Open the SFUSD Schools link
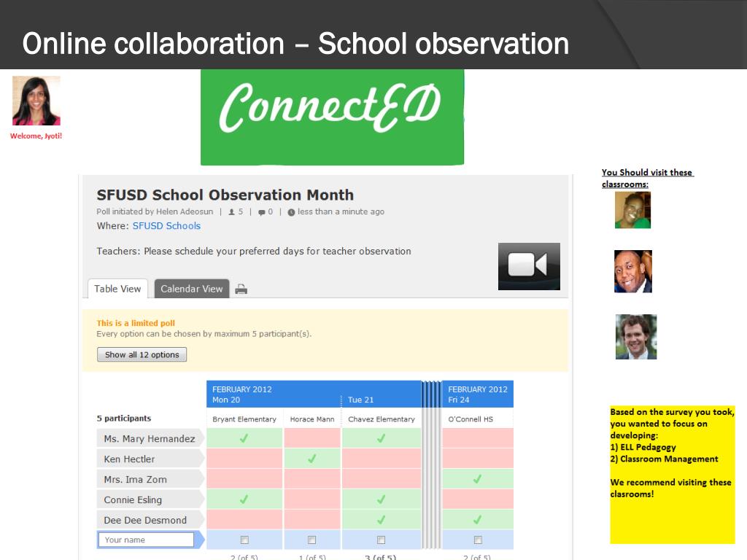This screenshot has height=560, width=747. pos(166,226)
